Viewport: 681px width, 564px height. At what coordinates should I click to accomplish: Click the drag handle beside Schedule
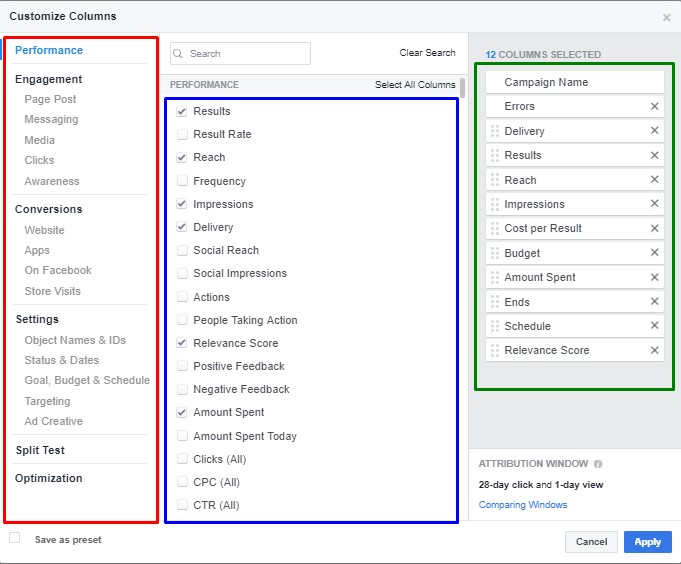click(495, 326)
